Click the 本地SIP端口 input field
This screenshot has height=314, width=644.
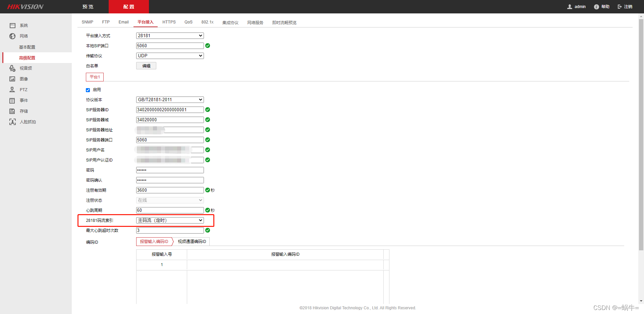pyautogui.click(x=170, y=46)
